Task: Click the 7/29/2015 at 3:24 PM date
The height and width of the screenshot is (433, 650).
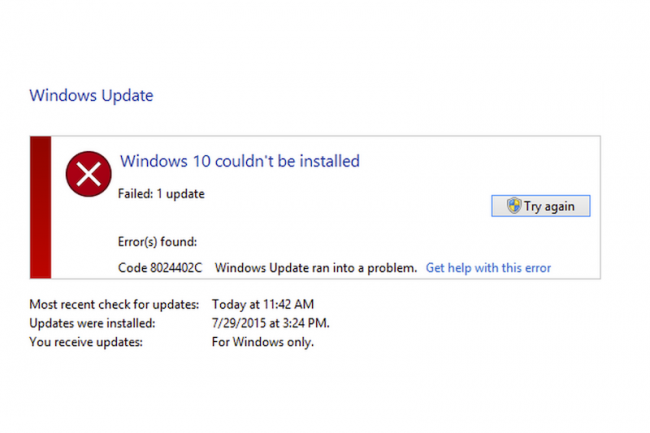Action: point(271,323)
